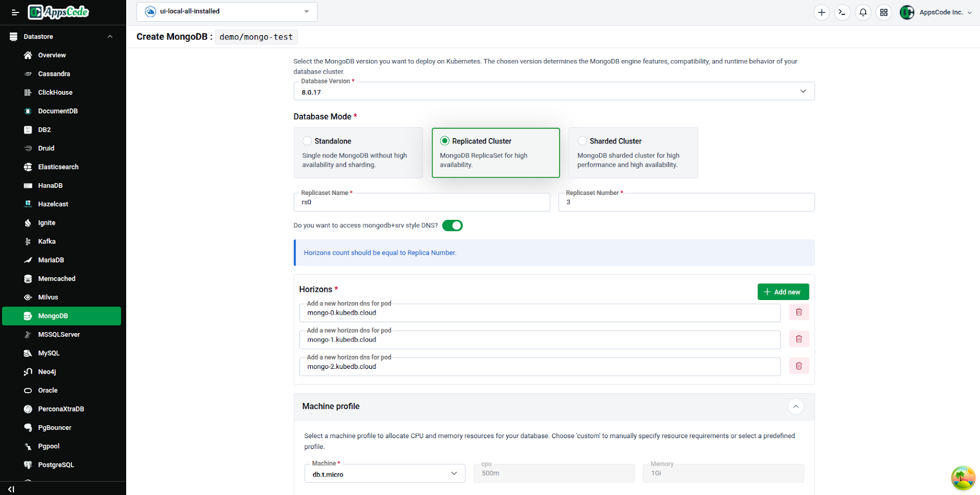Click the Overview home icon
This screenshot has height=495, width=980.
(x=28, y=55)
